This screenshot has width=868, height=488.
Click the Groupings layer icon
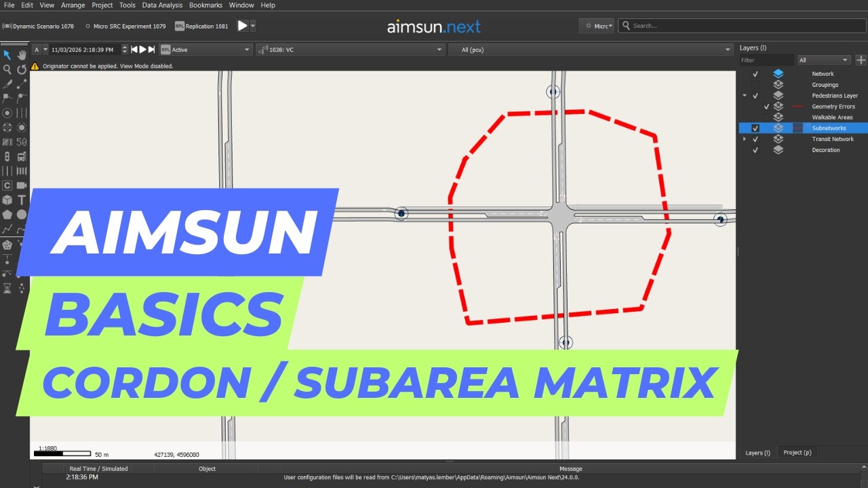(x=778, y=84)
